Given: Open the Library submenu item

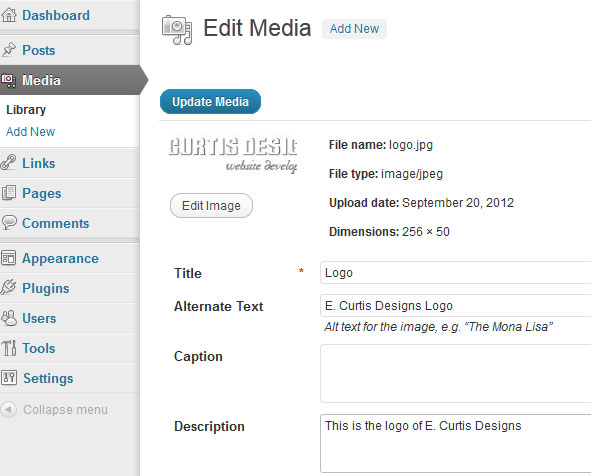Looking at the screenshot, I should [26, 110].
